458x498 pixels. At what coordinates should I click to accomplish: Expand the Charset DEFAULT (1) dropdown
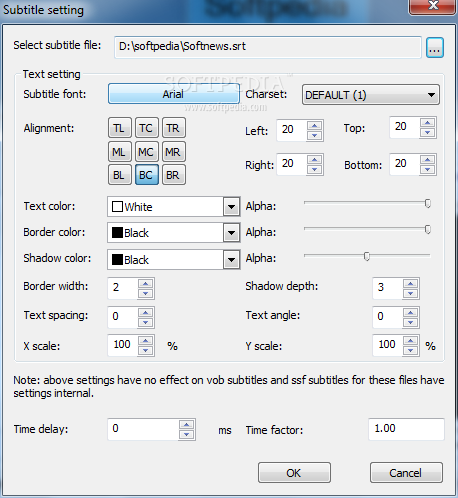point(371,95)
